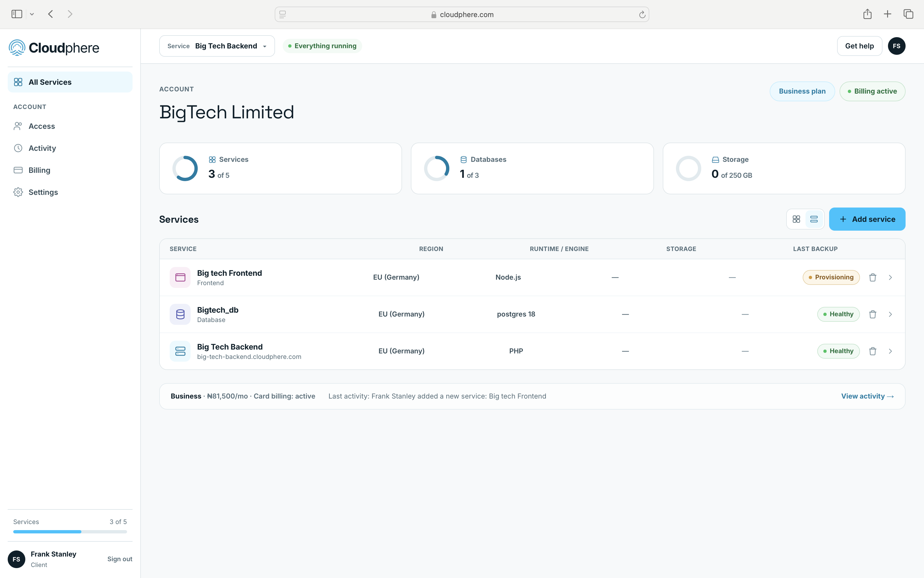This screenshot has width=924, height=578.
Task: Click the browser forward arrow
Action: tap(70, 14)
